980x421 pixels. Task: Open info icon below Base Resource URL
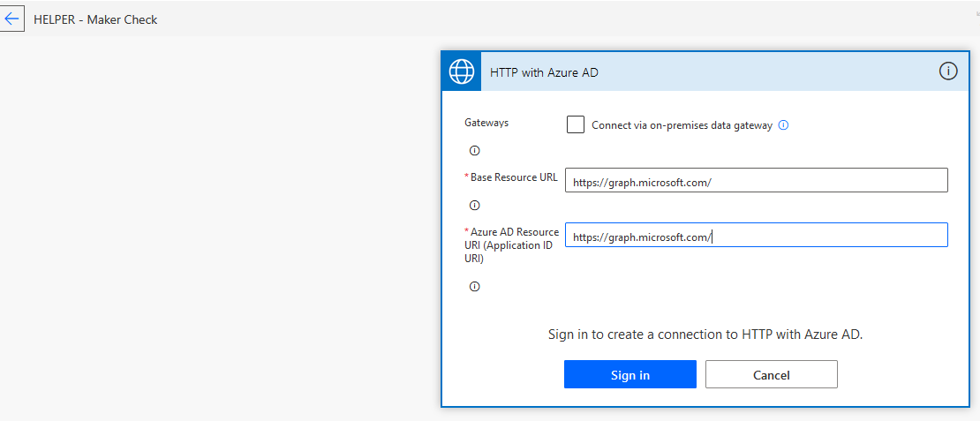(x=474, y=205)
